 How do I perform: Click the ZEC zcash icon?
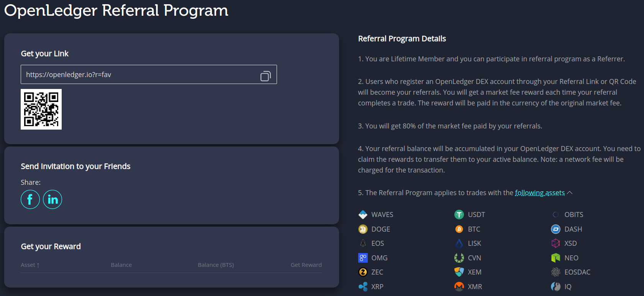tap(363, 272)
